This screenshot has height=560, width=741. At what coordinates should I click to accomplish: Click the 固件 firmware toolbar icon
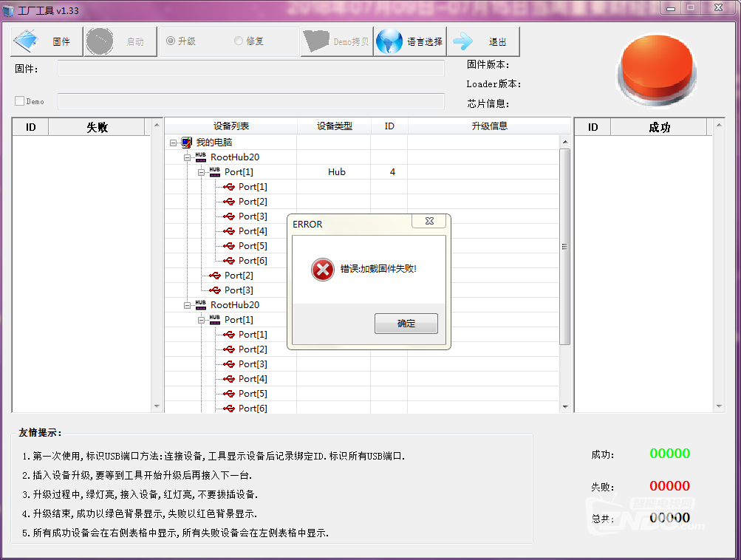coord(28,41)
